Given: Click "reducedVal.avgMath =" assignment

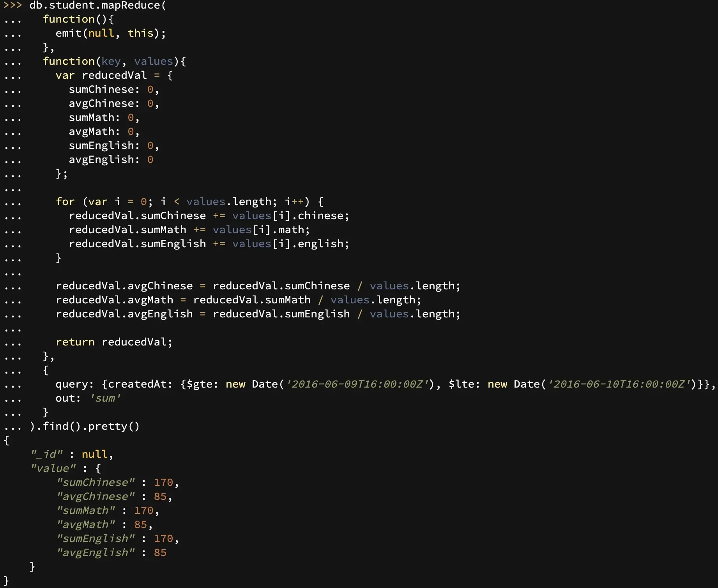Looking at the screenshot, I should [x=121, y=300].
